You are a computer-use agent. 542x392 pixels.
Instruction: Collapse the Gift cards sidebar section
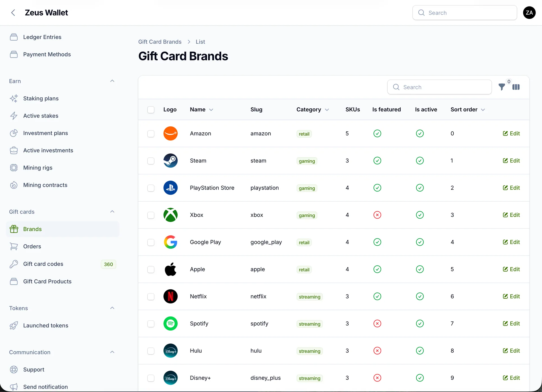click(112, 212)
